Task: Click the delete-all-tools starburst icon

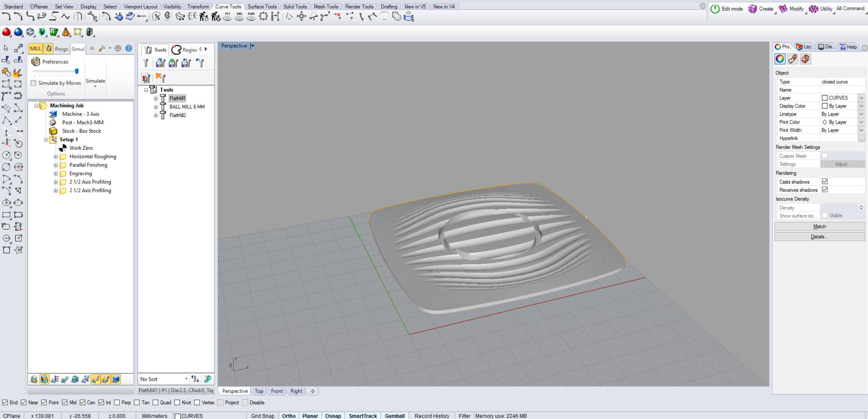Action: [161, 78]
